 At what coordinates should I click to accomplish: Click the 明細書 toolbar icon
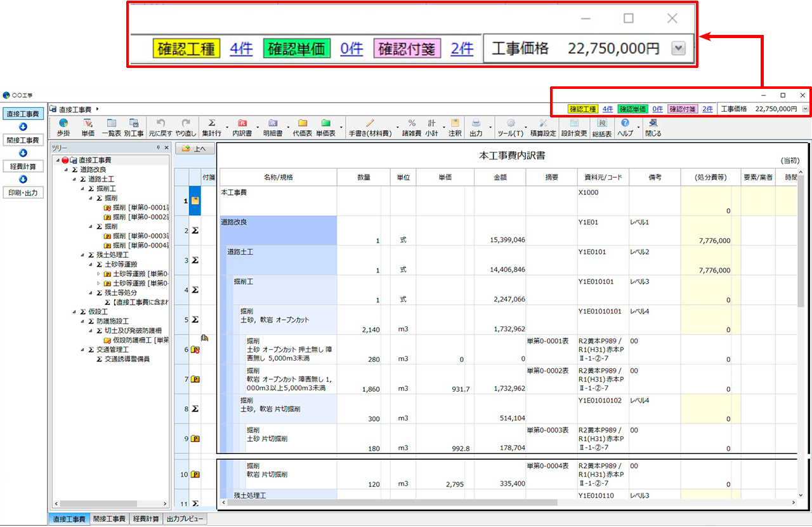coord(272,128)
